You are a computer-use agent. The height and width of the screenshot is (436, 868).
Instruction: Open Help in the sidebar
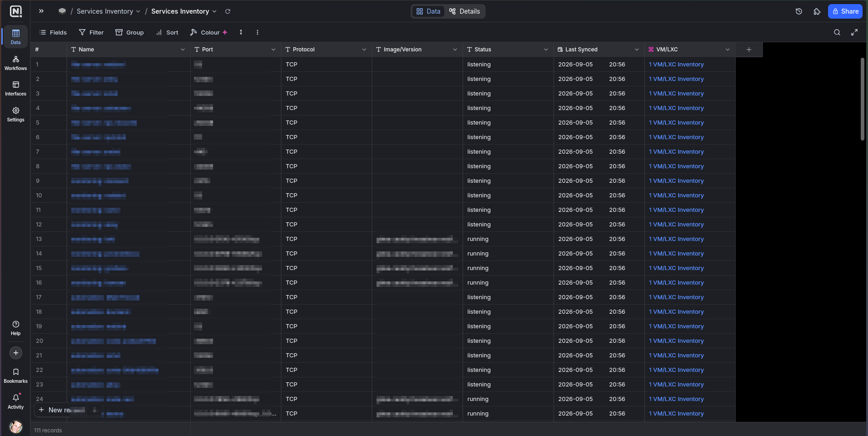(16, 328)
